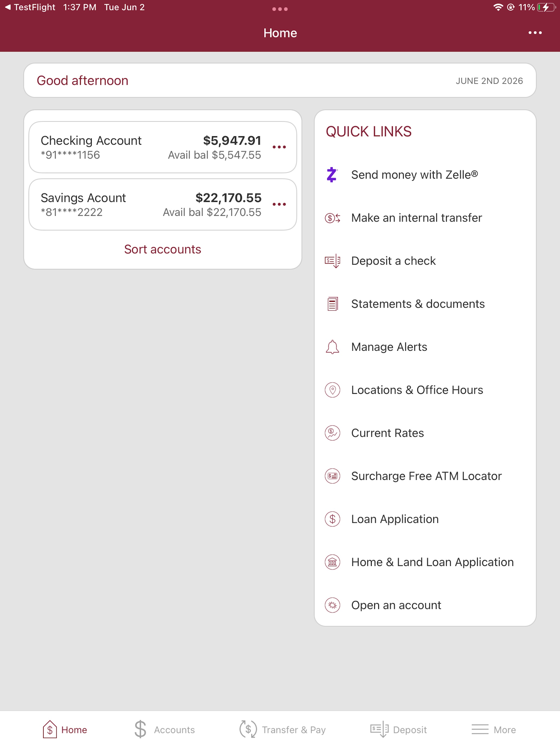
Task: Open the header overflow menu dots
Action: pos(535,33)
